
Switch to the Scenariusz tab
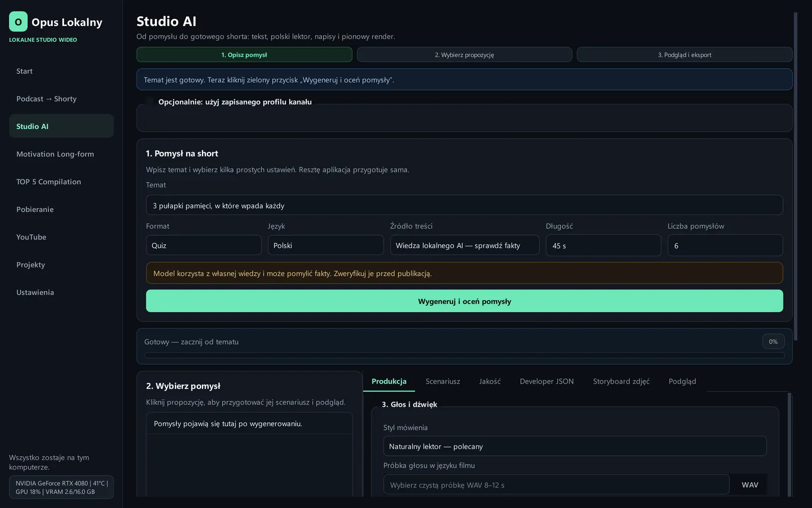(x=443, y=382)
